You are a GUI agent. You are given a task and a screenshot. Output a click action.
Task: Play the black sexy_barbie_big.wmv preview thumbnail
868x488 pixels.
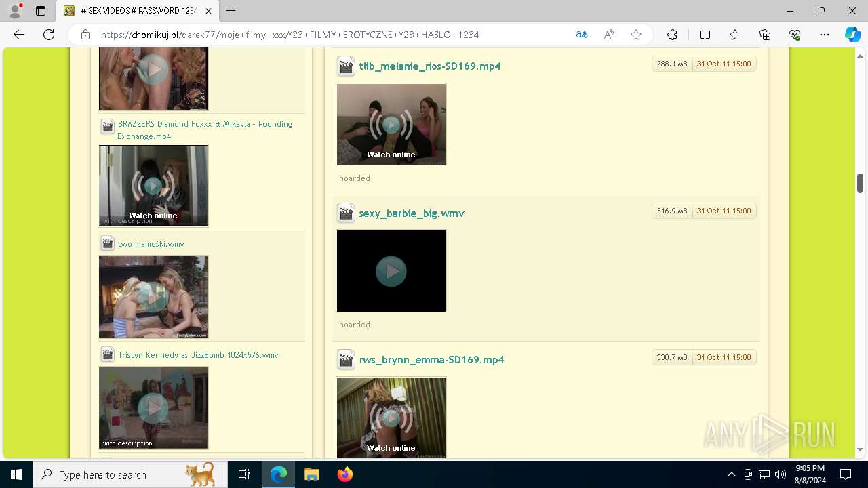click(x=391, y=271)
